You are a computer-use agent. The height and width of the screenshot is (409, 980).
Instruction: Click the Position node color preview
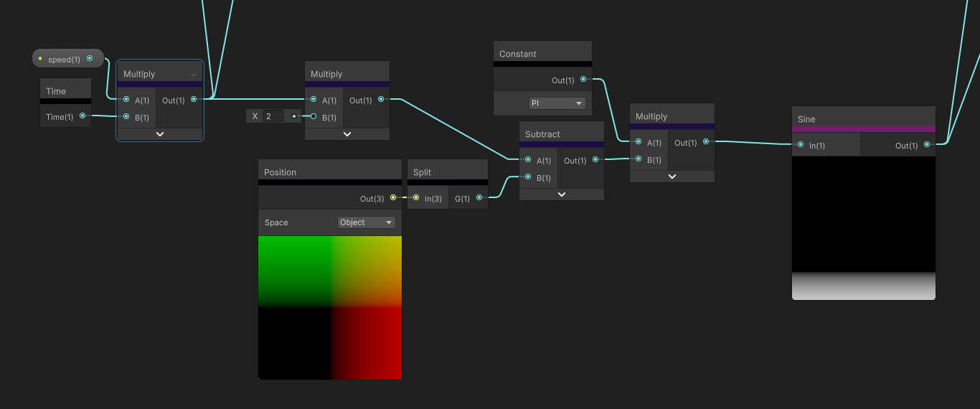(330, 307)
